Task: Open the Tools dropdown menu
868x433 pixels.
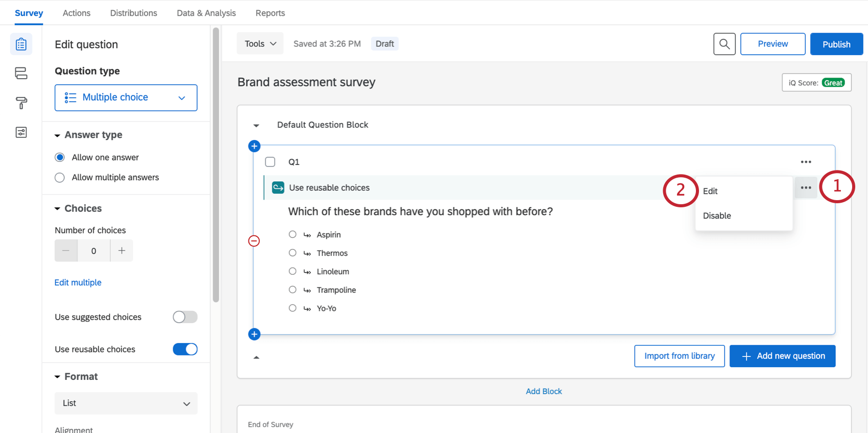Action: [x=260, y=44]
